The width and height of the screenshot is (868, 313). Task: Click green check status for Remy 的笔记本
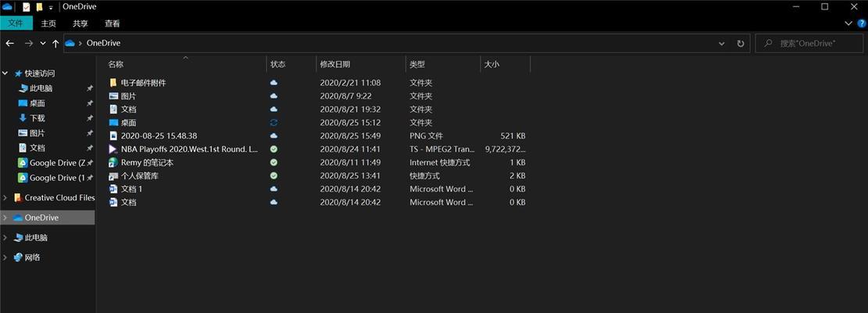tap(273, 162)
